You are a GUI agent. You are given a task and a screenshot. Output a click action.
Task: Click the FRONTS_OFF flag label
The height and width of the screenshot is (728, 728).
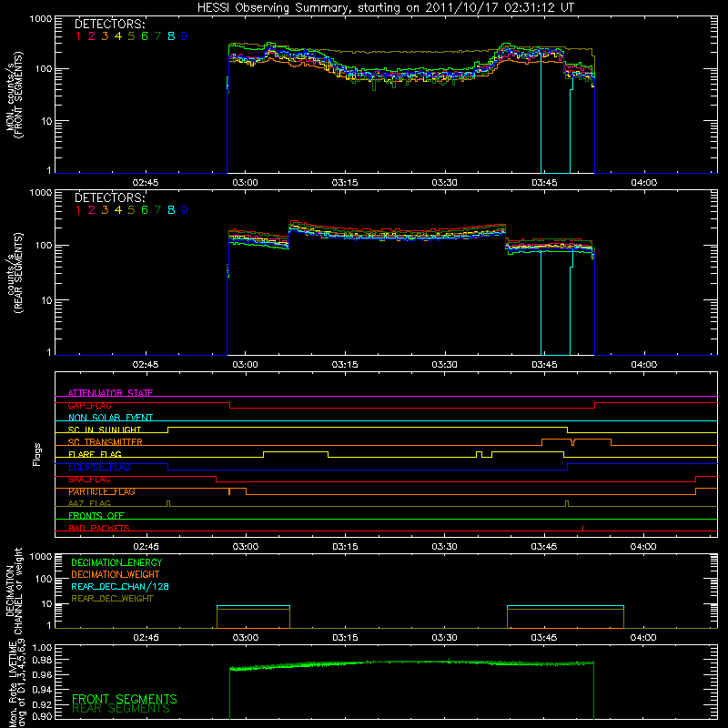tap(96, 516)
